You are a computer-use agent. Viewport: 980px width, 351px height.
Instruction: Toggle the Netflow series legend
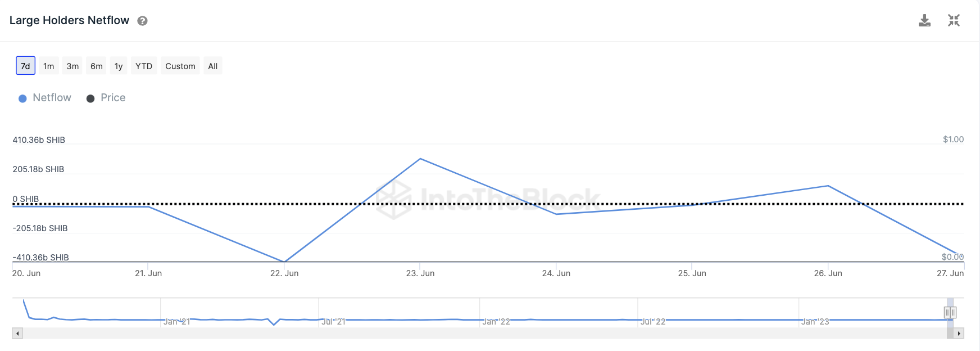45,98
